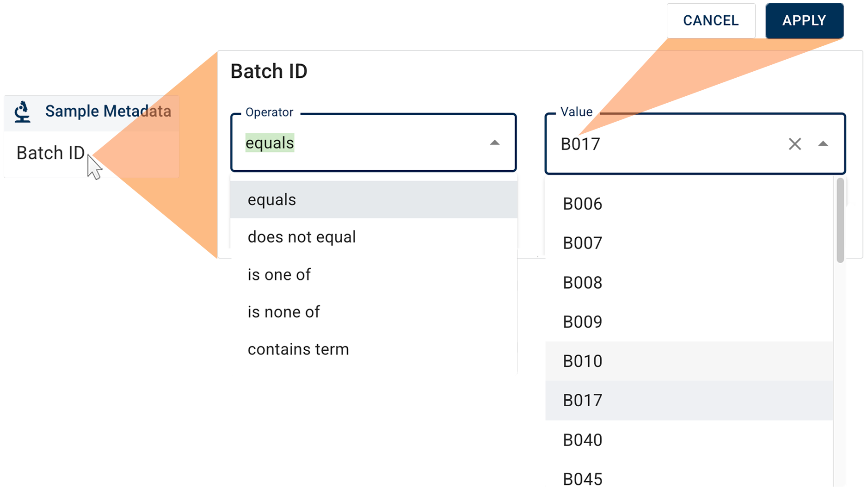Pick the 'contains term' operator
This screenshot has height=490, width=868.
point(298,349)
